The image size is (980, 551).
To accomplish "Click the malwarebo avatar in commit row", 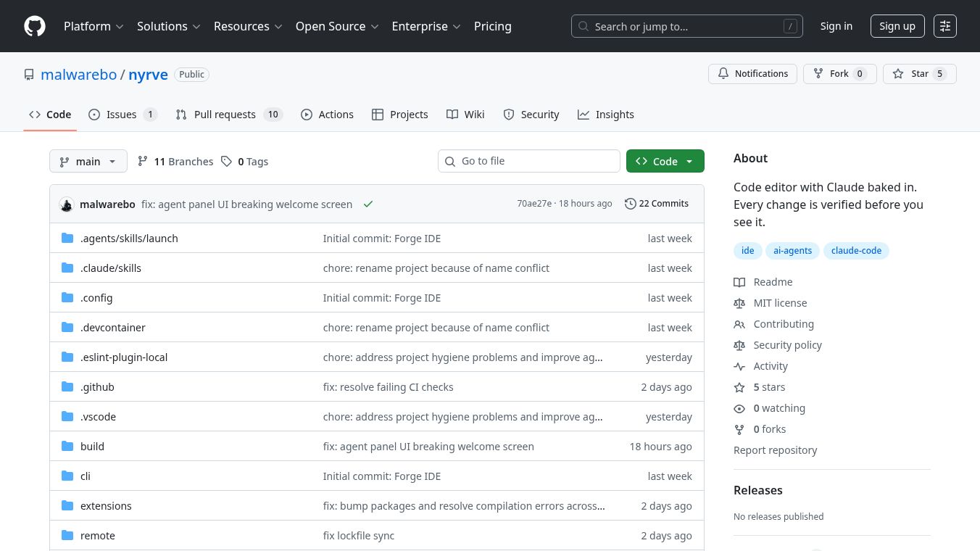I will coord(67,204).
